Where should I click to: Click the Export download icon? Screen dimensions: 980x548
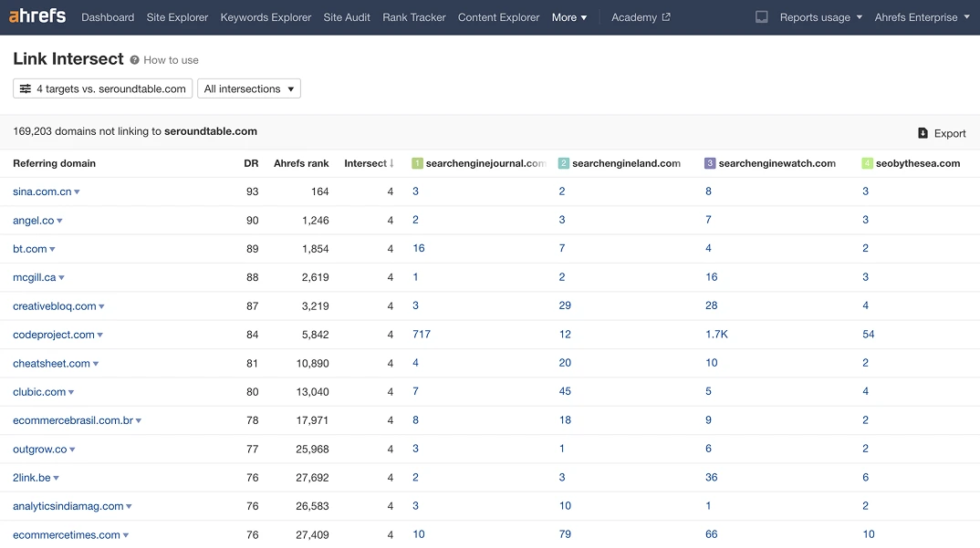(x=923, y=133)
